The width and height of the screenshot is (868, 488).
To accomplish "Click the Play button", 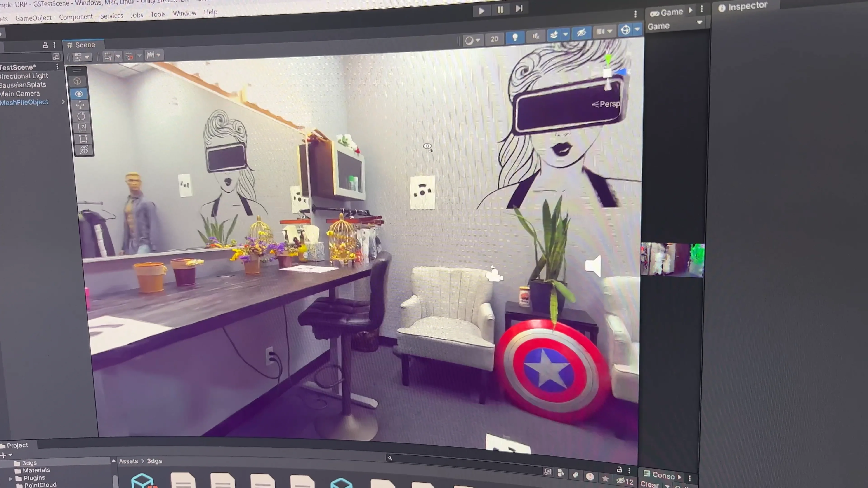I will point(481,11).
